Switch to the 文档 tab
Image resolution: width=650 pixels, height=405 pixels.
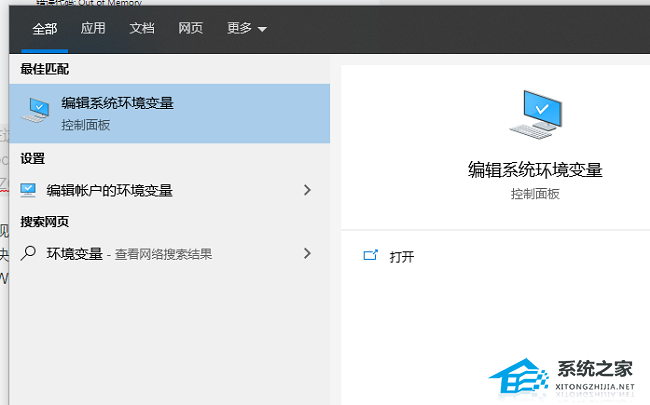click(142, 28)
